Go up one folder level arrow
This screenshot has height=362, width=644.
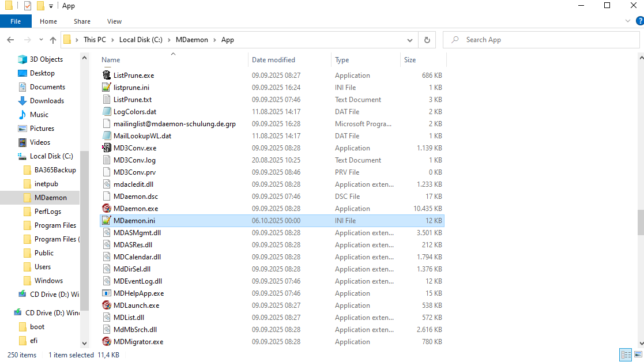click(x=53, y=40)
